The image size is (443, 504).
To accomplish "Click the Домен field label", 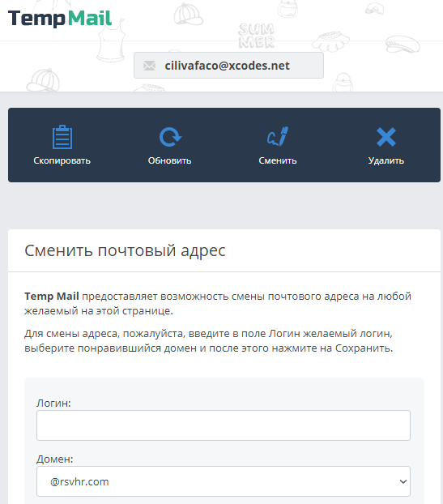I will (54, 459).
